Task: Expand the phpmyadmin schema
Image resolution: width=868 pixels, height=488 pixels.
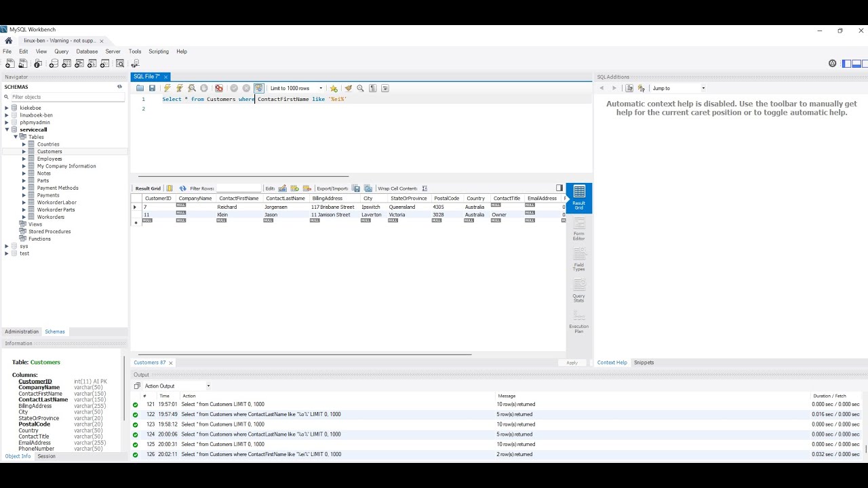Action: [7, 122]
